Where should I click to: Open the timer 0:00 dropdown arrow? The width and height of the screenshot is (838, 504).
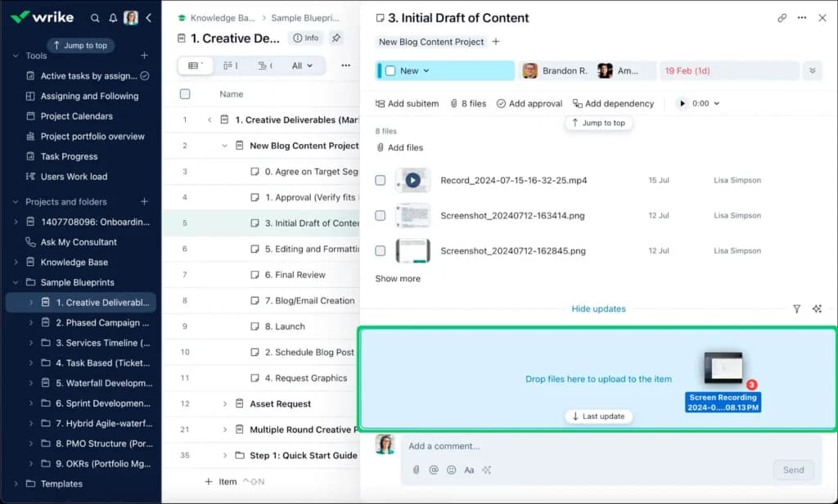click(717, 104)
